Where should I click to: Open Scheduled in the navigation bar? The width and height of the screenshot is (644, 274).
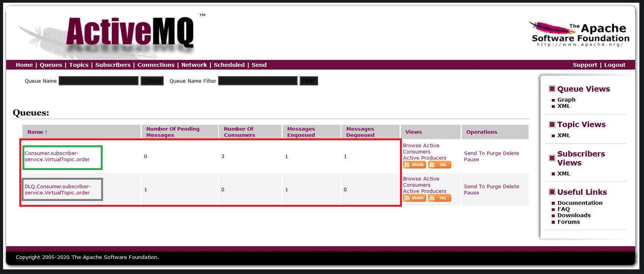[x=229, y=65]
